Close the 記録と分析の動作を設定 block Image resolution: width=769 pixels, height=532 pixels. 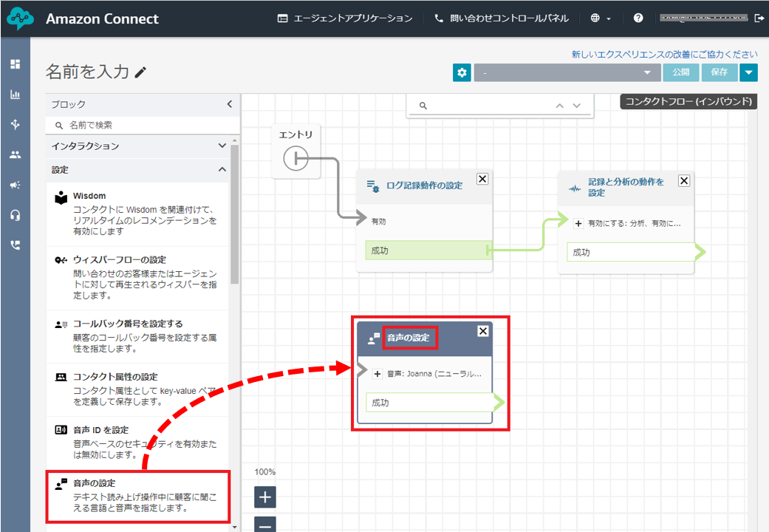coord(684,180)
